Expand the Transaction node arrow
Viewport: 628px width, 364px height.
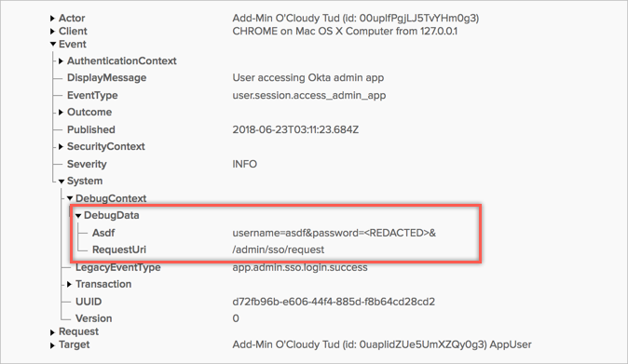69,284
